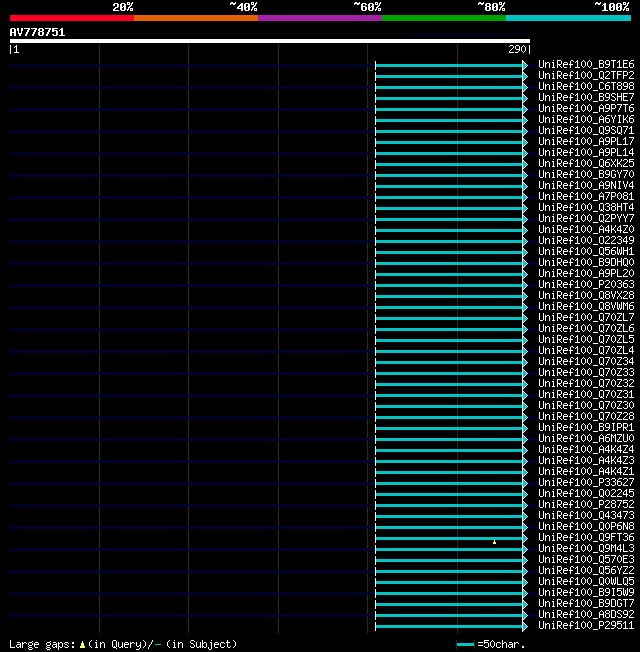The width and height of the screenshot is (640, 652).
Task: Click the UniRef100_Q6XK25 label
Action: coord(586,163)
